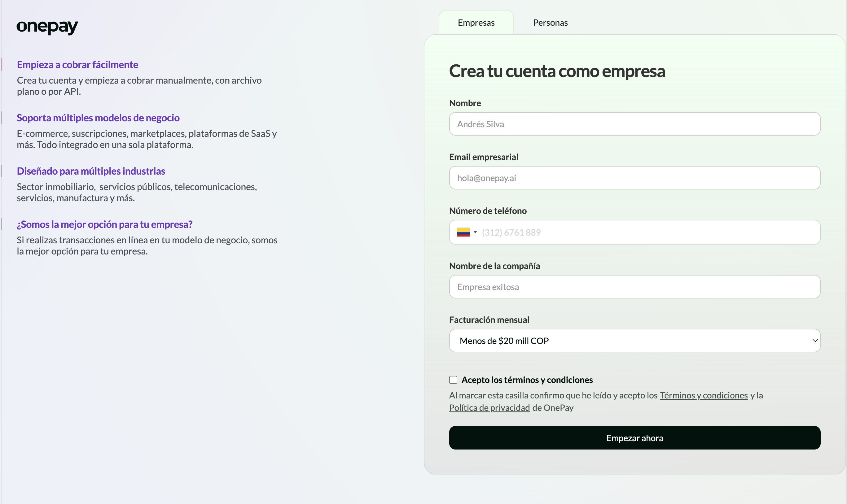Click the 'Soporta múltiples modelos de negocio' heading
The height and width of the screenshot is (504, 847).
click(x=98, y=118)
